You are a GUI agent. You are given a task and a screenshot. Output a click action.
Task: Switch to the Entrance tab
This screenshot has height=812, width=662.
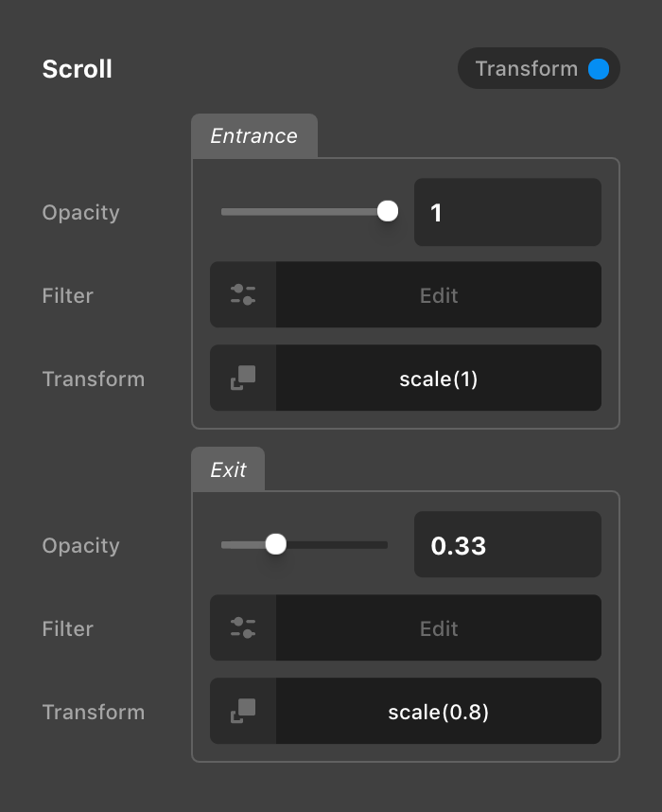tap(253, 136)
